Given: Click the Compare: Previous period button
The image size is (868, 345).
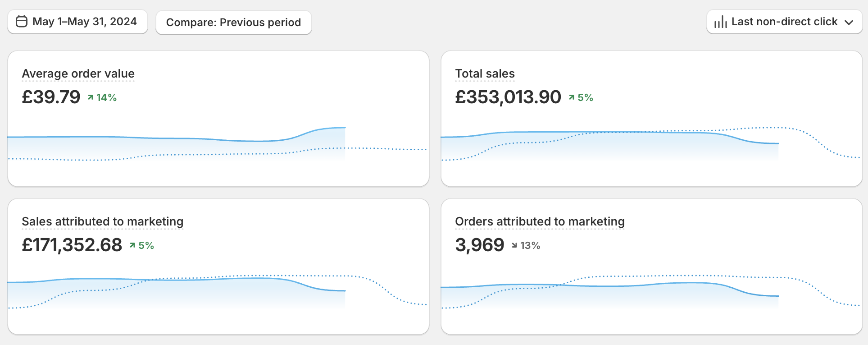Looking at the screenshot, I should pos(233,23).
